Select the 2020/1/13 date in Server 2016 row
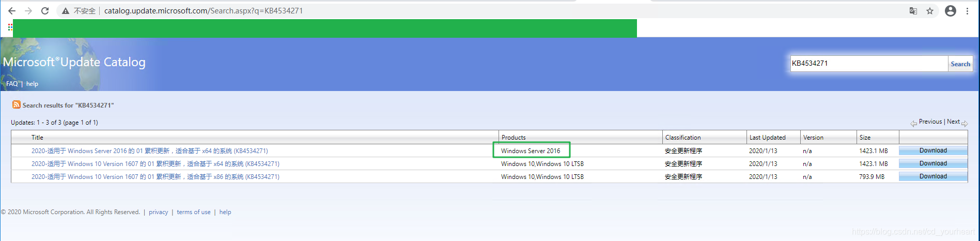The height and width of the screenshot is (241, 980). [763, 151]
